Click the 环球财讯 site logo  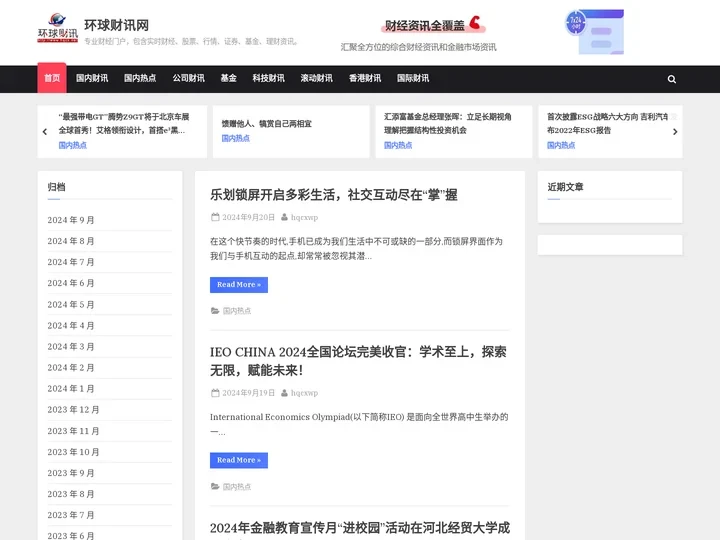[57, 28]
